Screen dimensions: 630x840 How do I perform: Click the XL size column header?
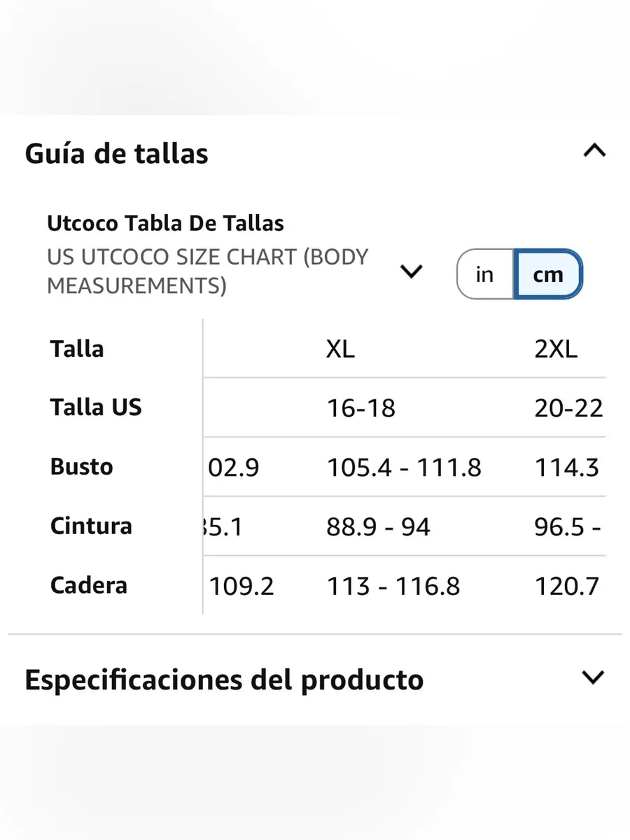tap(340, 349)
